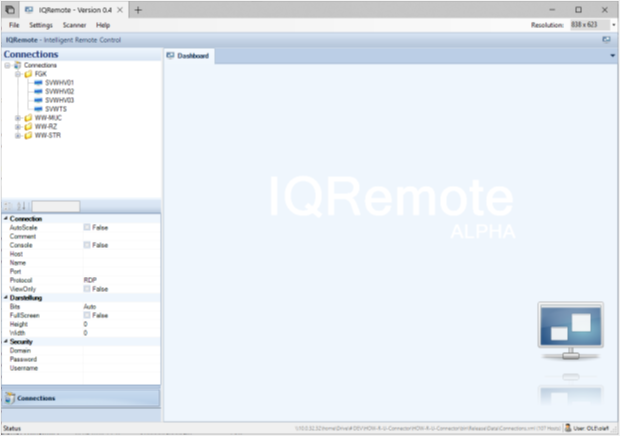
Task: Click the user icon in status bar
Action: (x=568, y=428)
